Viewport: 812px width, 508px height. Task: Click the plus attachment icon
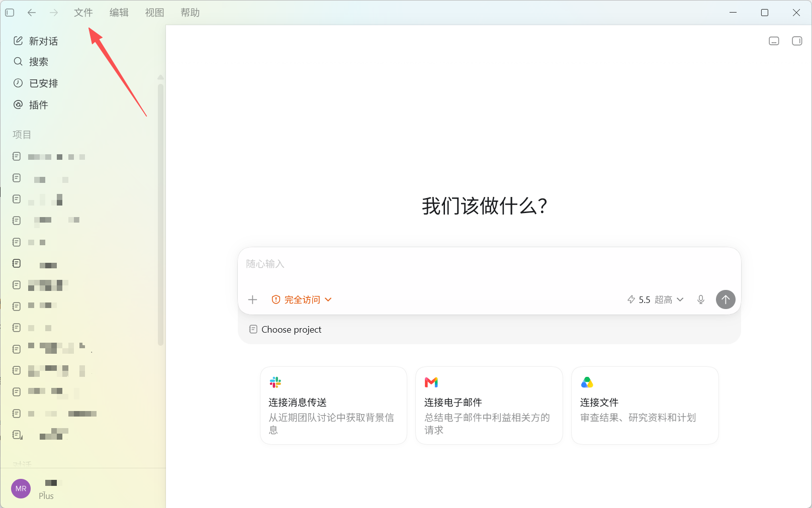coord(253,300)
